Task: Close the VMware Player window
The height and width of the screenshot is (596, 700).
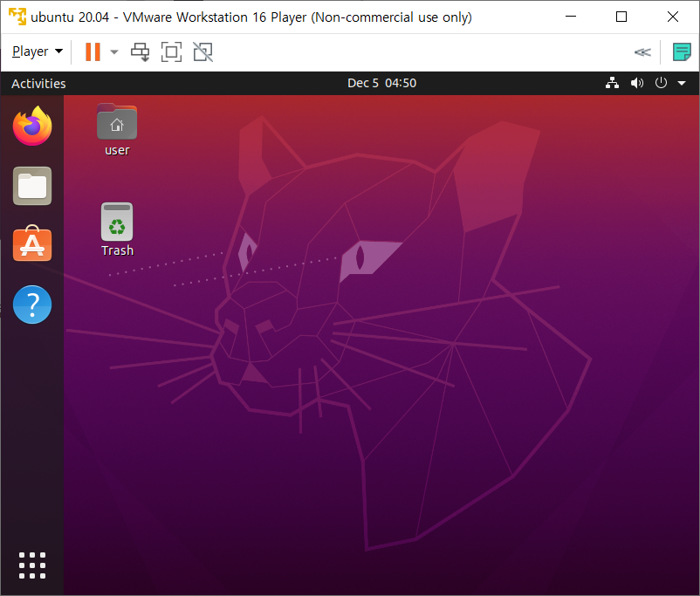Action: (673, 17)
